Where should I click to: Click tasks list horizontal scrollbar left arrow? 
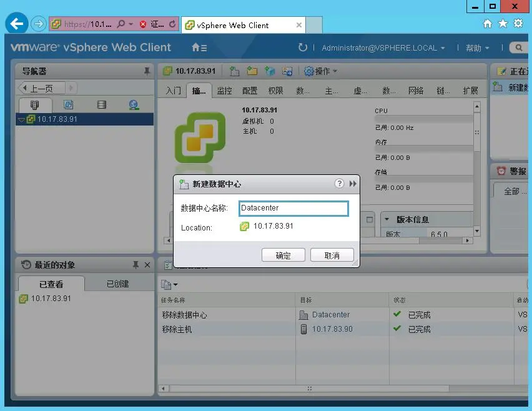coord(163,389)
